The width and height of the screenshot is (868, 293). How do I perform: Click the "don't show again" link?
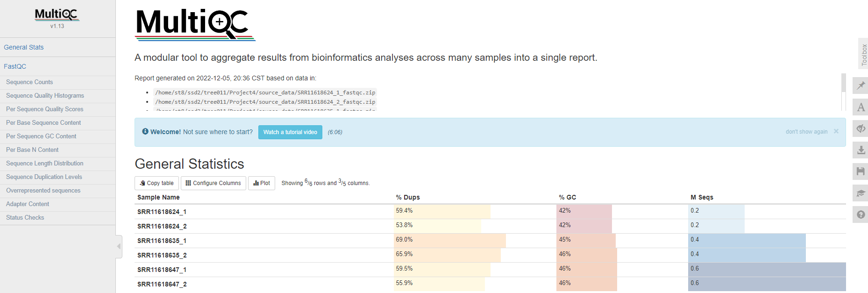[806, 132]
